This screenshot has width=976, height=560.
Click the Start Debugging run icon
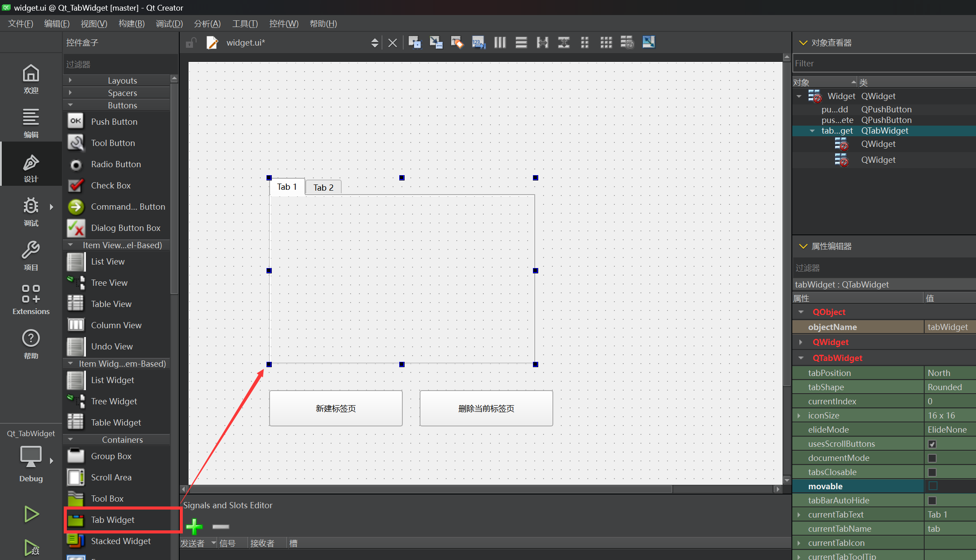point(31,548)
